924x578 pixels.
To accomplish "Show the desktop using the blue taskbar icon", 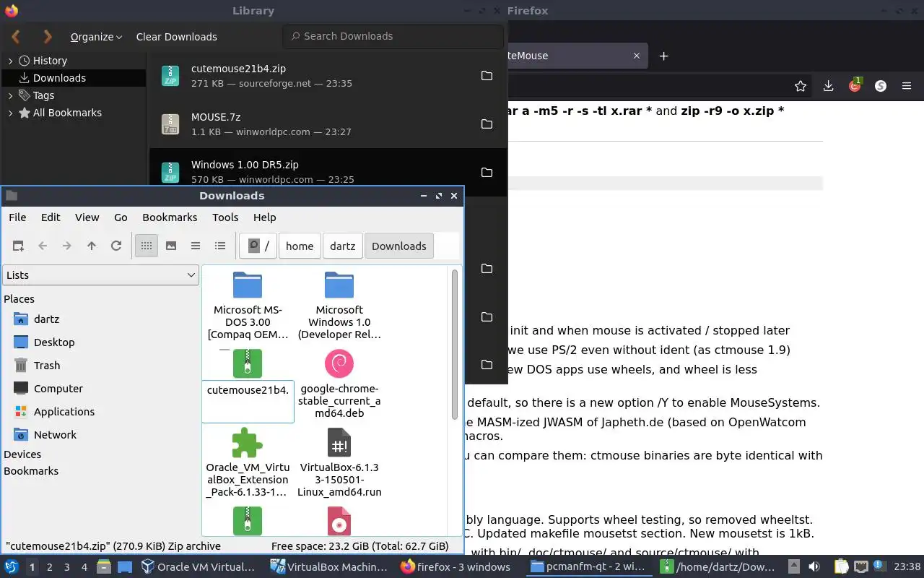I will (x=125, y=567).
